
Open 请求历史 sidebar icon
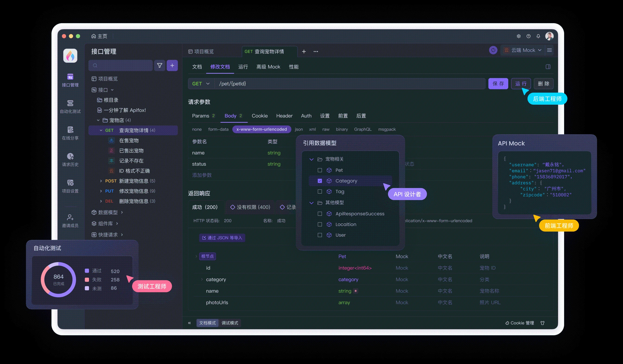70,160
